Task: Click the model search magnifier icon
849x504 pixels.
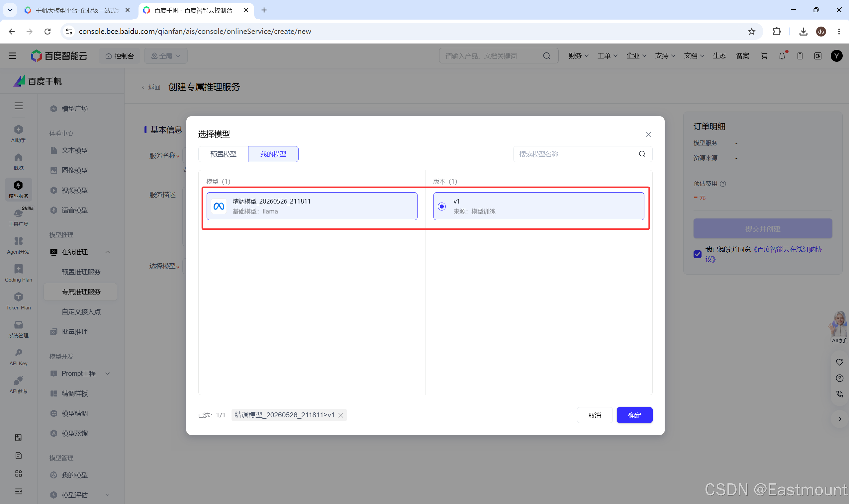Action: [x=642, y=154]
